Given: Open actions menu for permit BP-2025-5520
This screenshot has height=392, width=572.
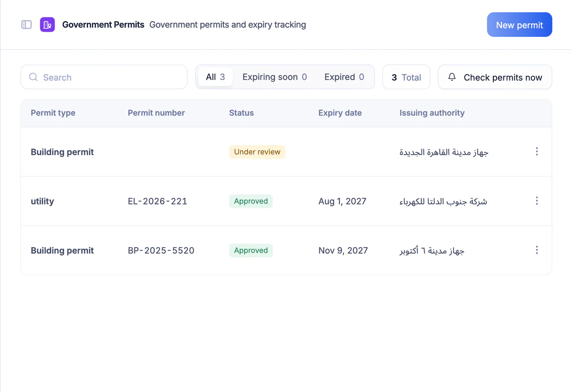Looking at the screenshot, I should (x=536, y=250).
